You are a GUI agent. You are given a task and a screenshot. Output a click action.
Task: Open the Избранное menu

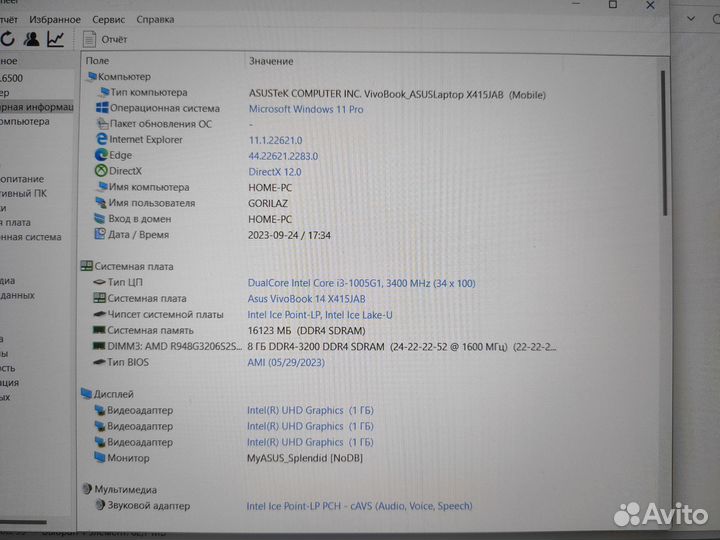(55, 19)
